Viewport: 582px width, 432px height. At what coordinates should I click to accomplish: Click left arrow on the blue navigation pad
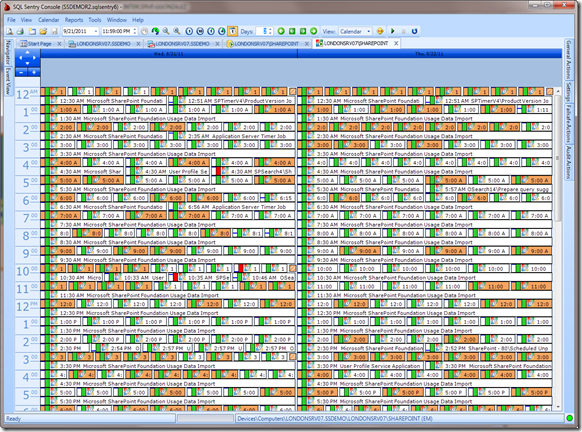(x=20, y=58)
